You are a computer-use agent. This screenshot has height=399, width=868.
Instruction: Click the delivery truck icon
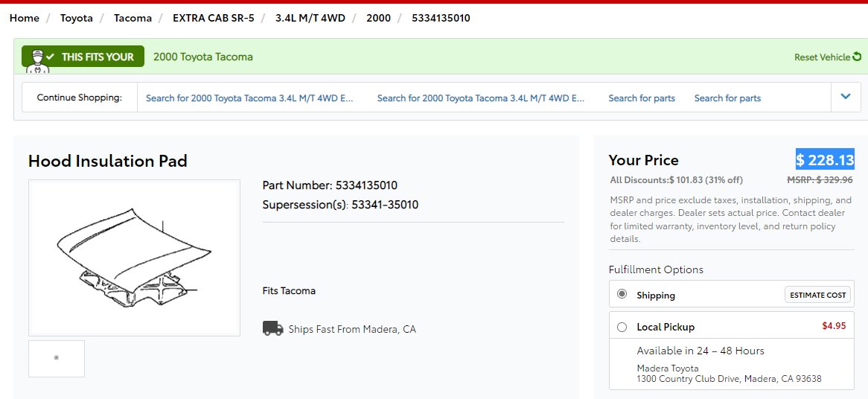click(273, 329)
